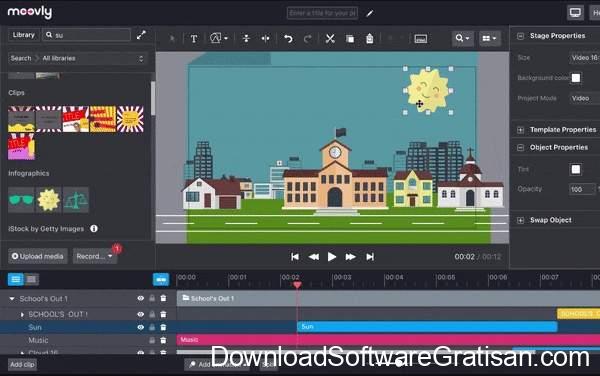
Task: Edit project title with pencil icon
Action: 370,13
